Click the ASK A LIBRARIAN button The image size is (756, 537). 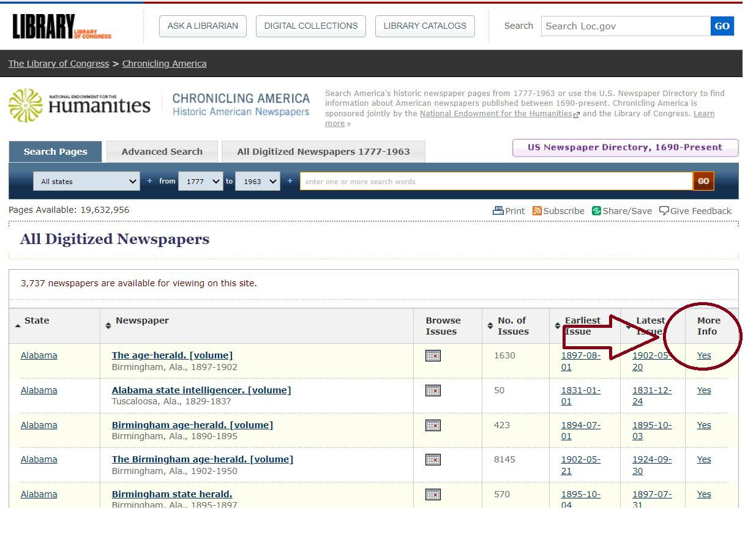(x=203, y=26)
